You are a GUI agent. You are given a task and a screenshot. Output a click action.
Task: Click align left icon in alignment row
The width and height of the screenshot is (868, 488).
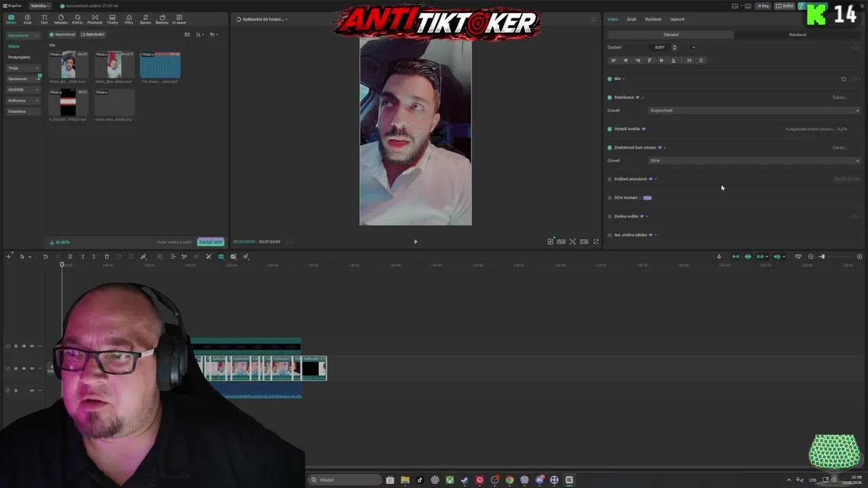pos(614,60)
